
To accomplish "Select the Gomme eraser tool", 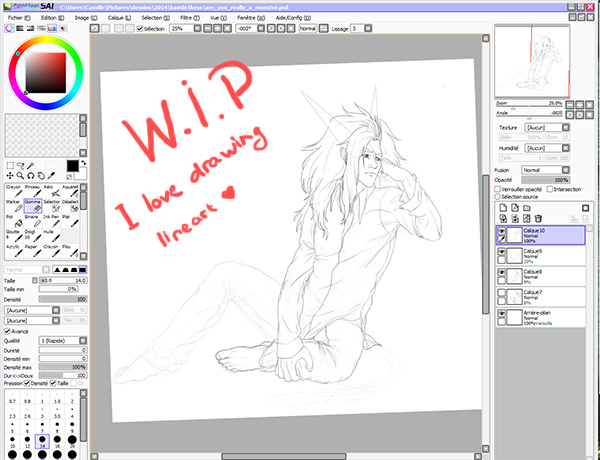I will coord(33,206).
